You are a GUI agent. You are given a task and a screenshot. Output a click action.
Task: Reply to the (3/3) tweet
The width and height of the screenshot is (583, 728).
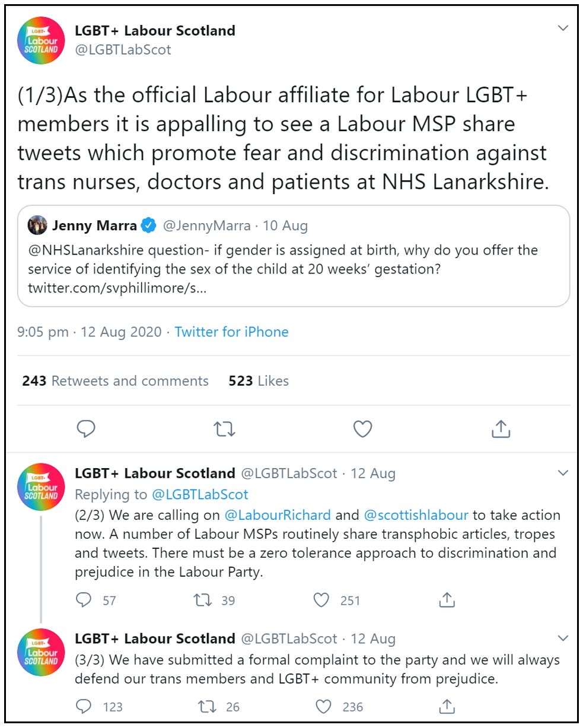(84, 706)
